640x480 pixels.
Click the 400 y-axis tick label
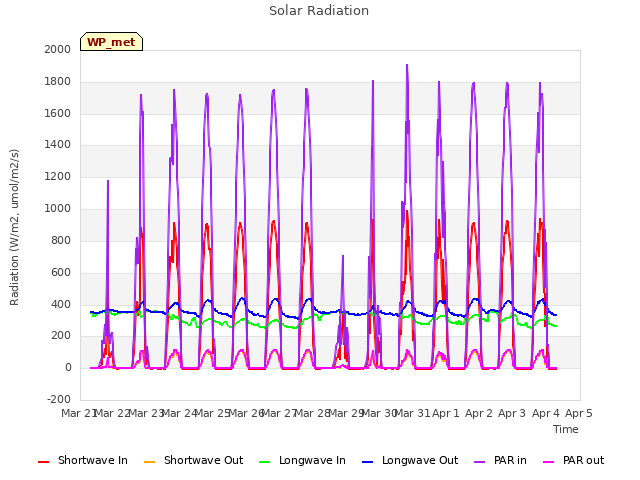pos(61,304)
